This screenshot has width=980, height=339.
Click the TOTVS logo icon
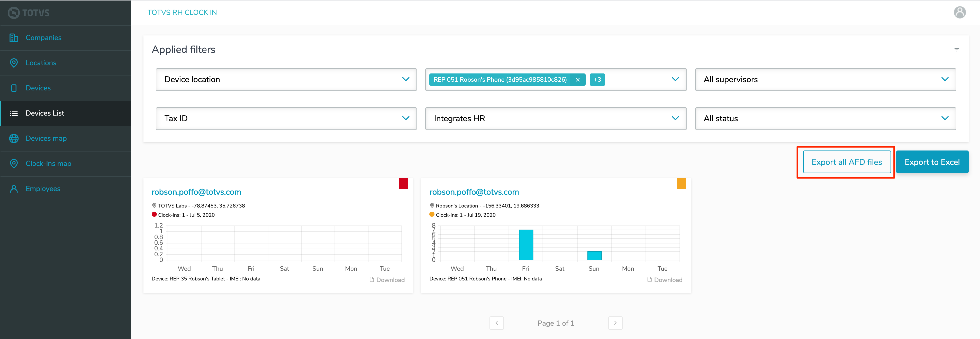[x=14, y=13]
